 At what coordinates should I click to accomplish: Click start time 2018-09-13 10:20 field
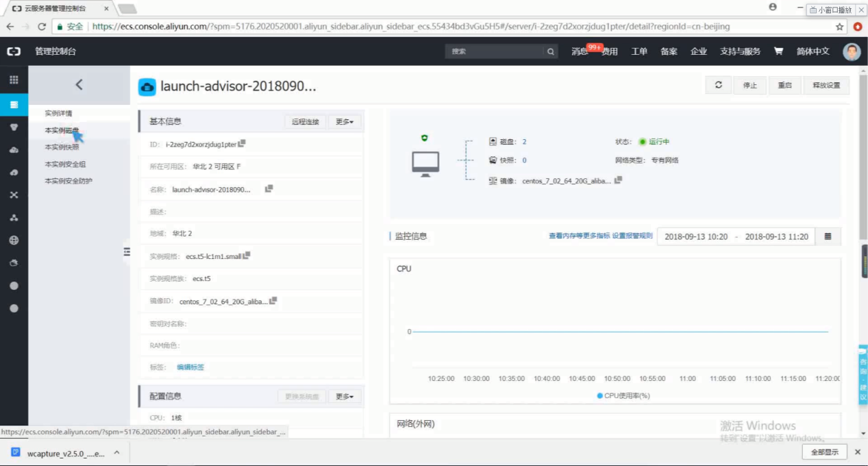[x=695, y=236]
